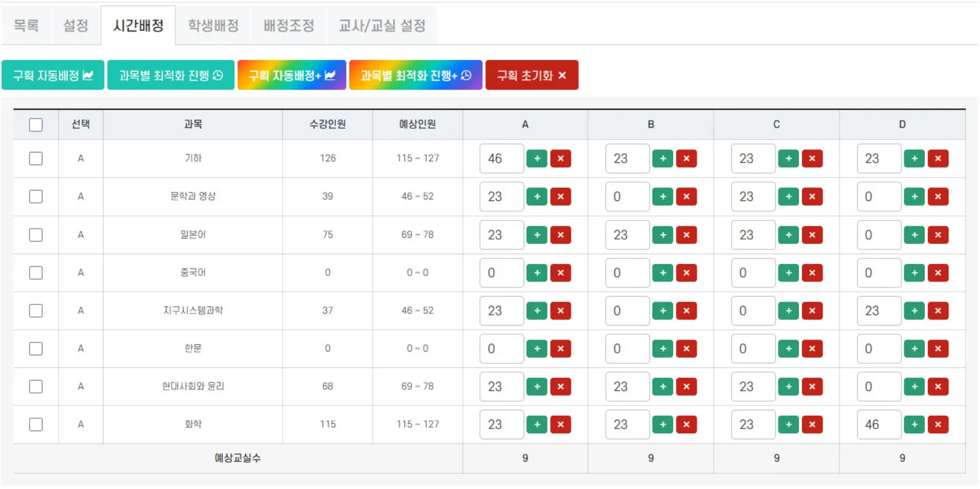This screenshot has width=980, height=489.
Task: Click red X in 화학 row column C
Action: coord(812,425)
